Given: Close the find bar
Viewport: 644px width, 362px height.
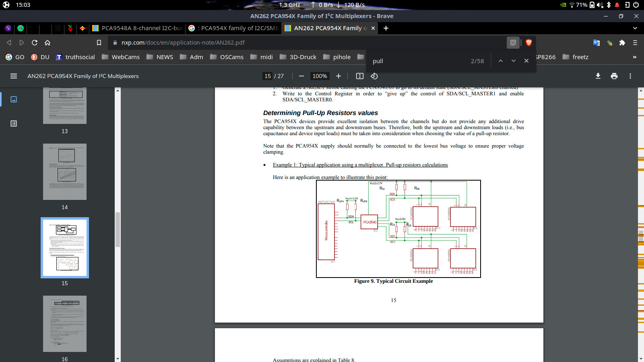Looking at the screenshot, I should (526, 61).
